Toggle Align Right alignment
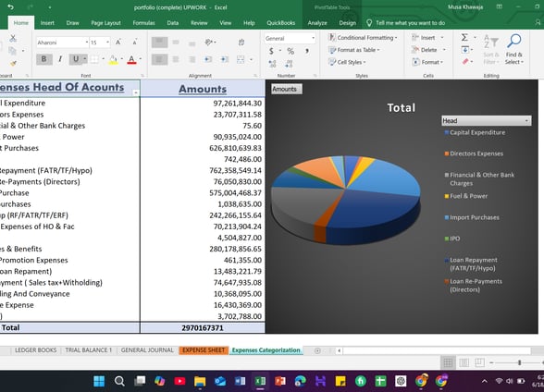The height and width of the screenshot is (392, 544). coord(192,59)
